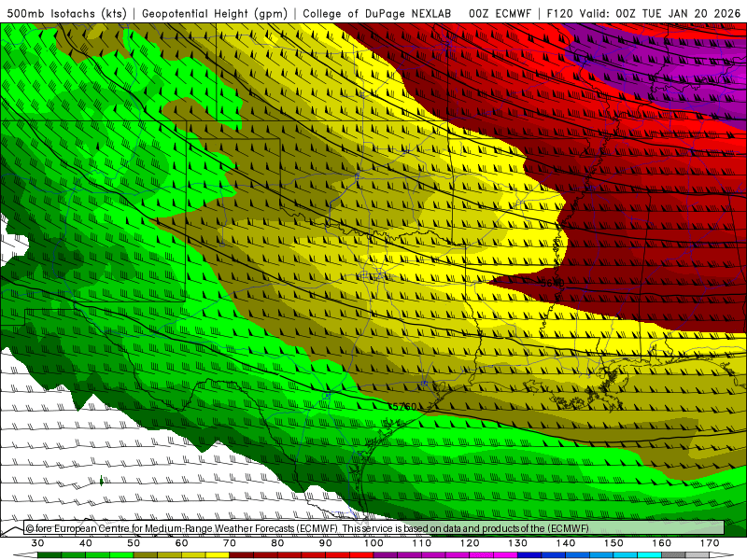Select the light gray 165-170 kt swatch
This screenshot has height=560, width=747.
point(698,554)
